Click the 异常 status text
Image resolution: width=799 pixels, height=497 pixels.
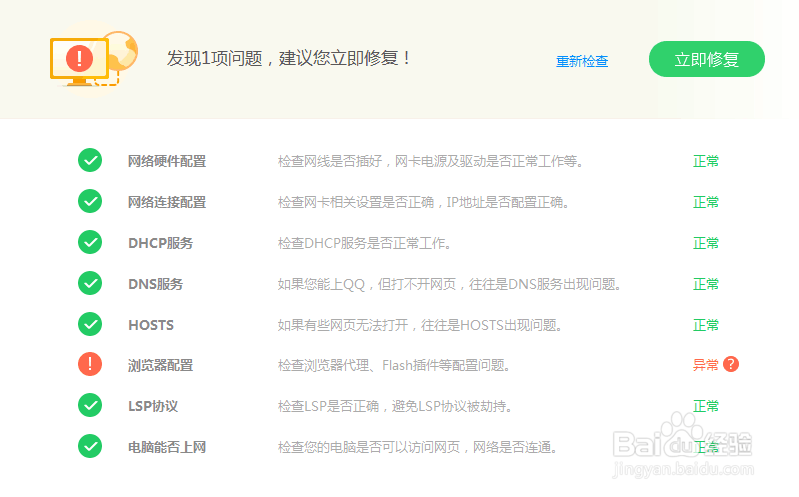point(705,364)
